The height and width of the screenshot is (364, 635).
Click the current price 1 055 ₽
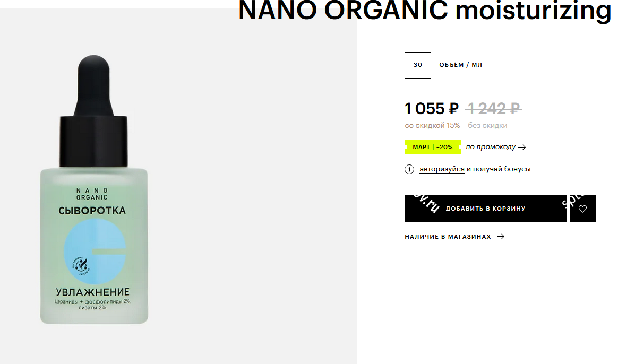coord(432,109)
